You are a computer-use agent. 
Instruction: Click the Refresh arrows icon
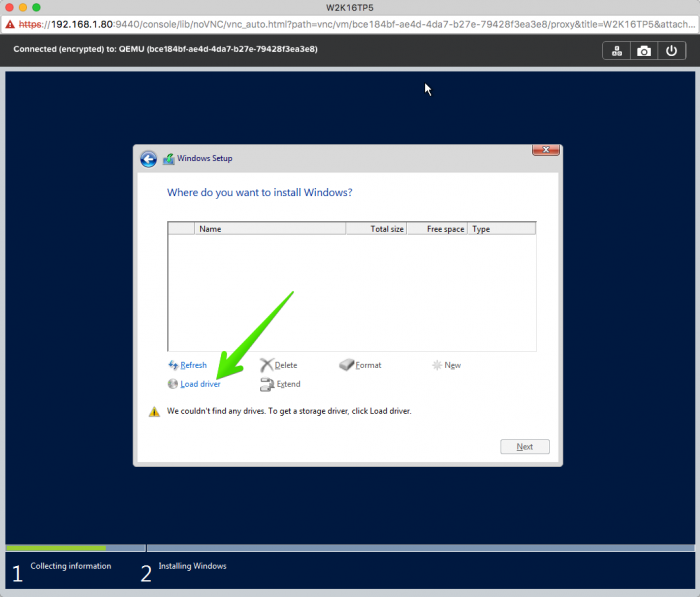coord(173,365)
